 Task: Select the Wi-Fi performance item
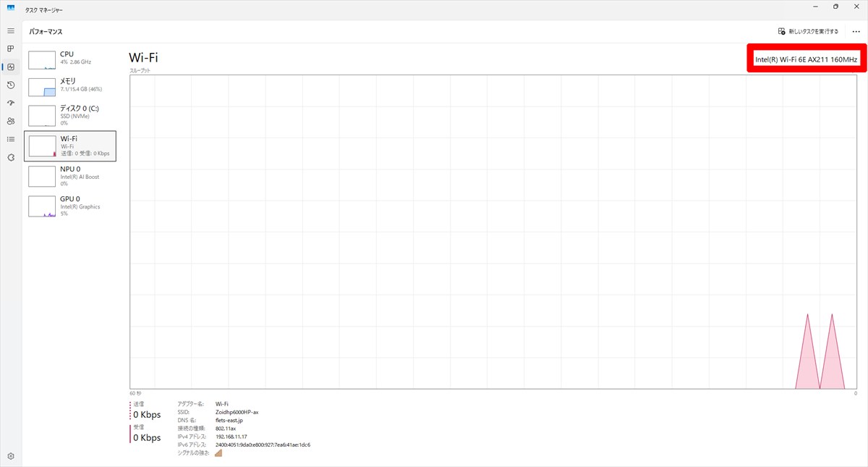point(70,146)
